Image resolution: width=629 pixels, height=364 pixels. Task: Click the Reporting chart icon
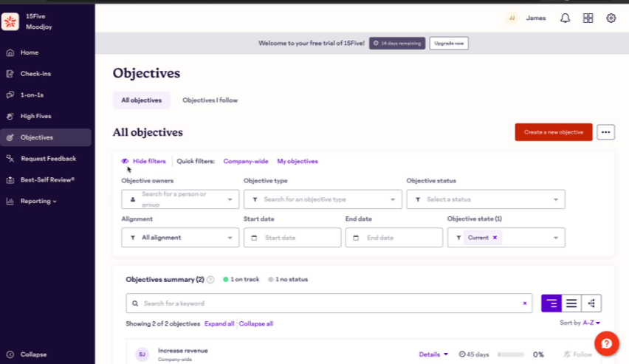[x=10, y=201]
